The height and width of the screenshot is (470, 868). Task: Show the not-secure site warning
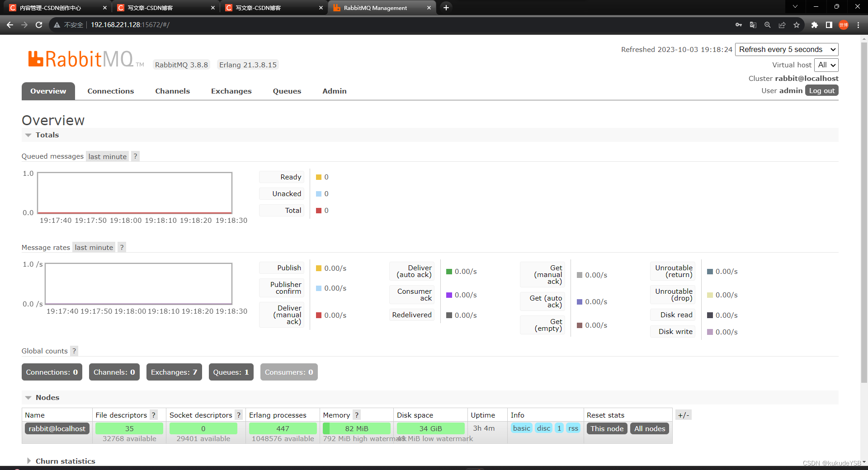click(x=69, y=25)
